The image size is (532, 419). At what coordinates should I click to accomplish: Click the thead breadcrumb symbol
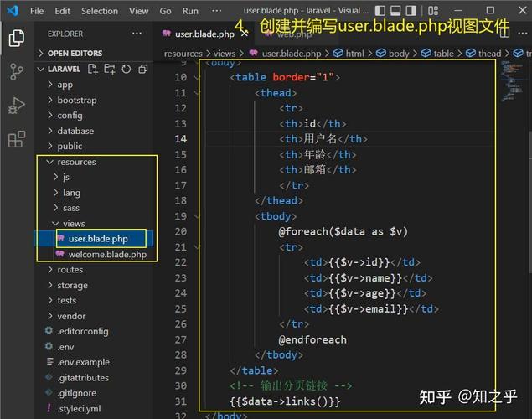tap(483, 54)
